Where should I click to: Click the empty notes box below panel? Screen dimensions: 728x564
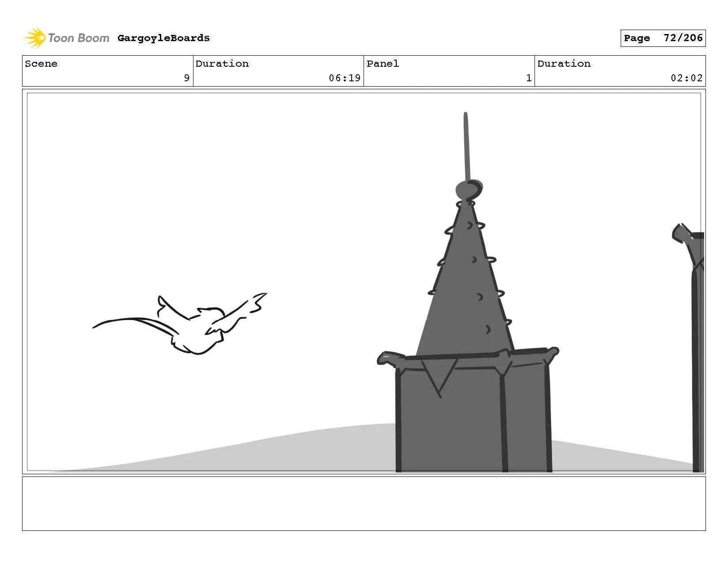[x=364, y=503]
